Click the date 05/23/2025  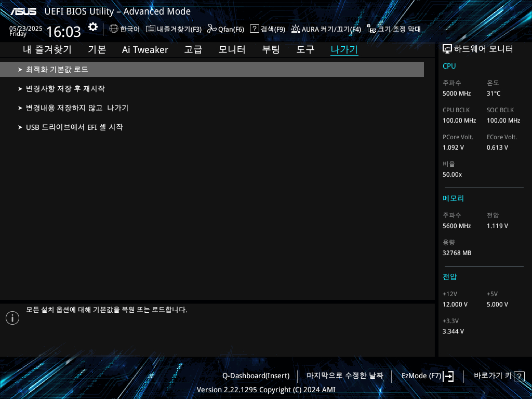pyautogui.click(x=26, y=29)
